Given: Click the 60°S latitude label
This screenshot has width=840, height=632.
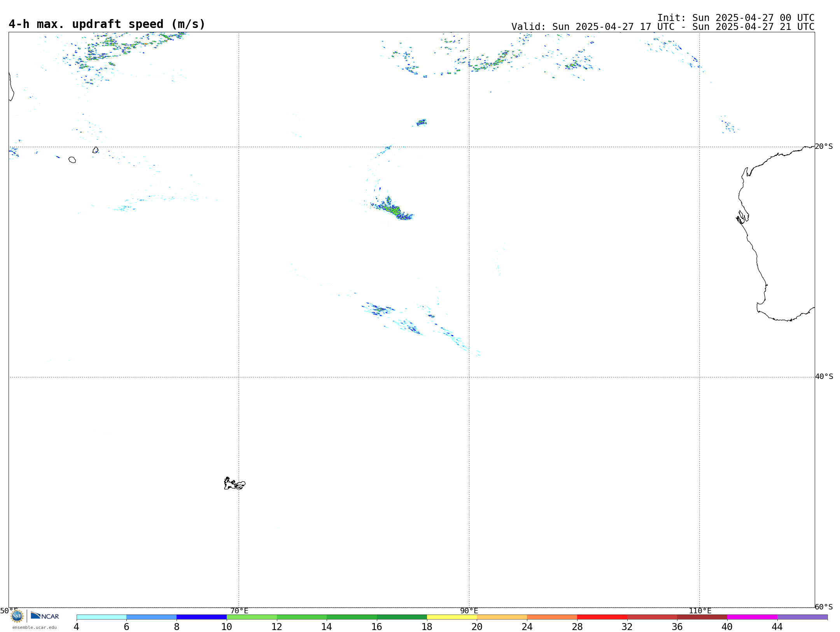Looking at the screenshot, I should [824, 607].
